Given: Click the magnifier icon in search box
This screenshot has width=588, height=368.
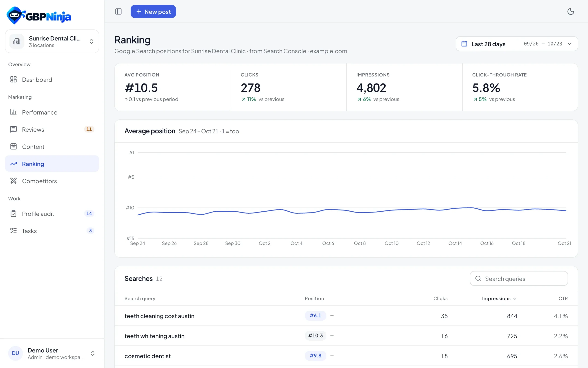Looking at the screenshot, I should [478, 279].
